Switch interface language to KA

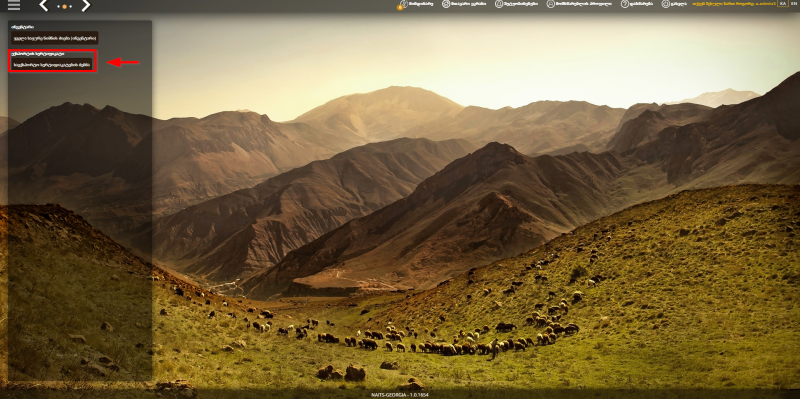coord(783,4)
